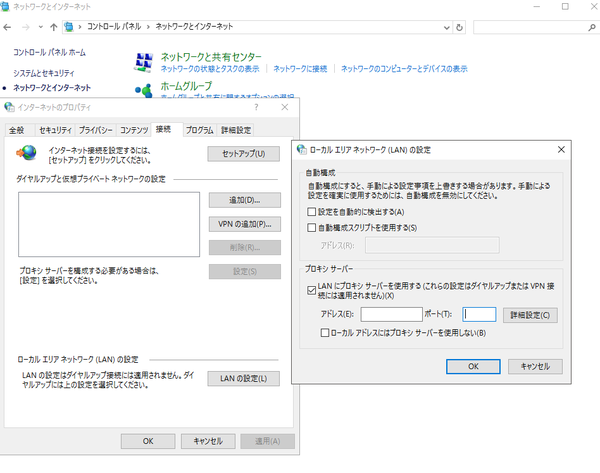Close the LAN settings dialog
Screen dimensions: 600x473
[x=561, y=150]
